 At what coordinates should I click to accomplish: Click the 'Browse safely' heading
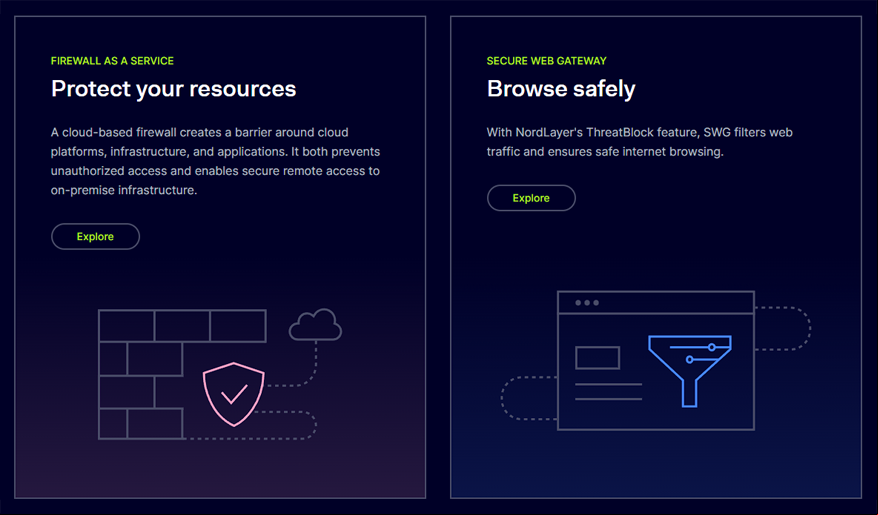tap(561, 88)
